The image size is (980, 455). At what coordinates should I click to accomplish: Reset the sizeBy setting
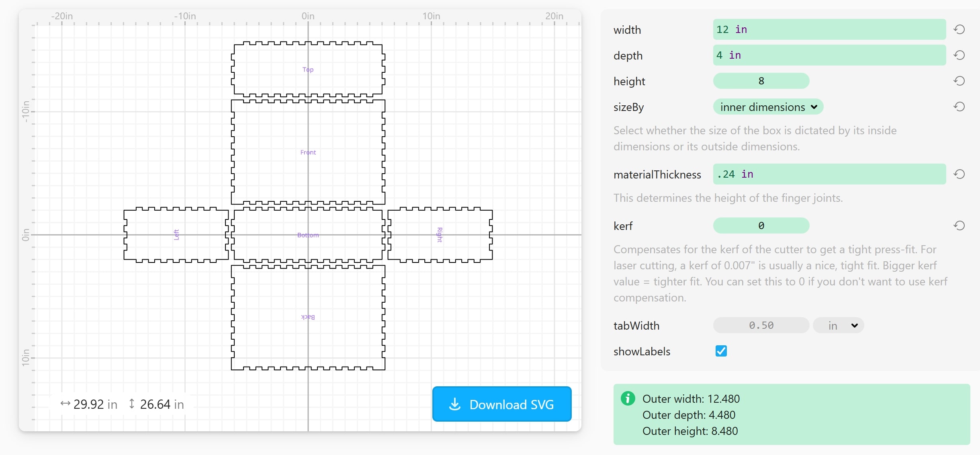click(x=959, y=107)
